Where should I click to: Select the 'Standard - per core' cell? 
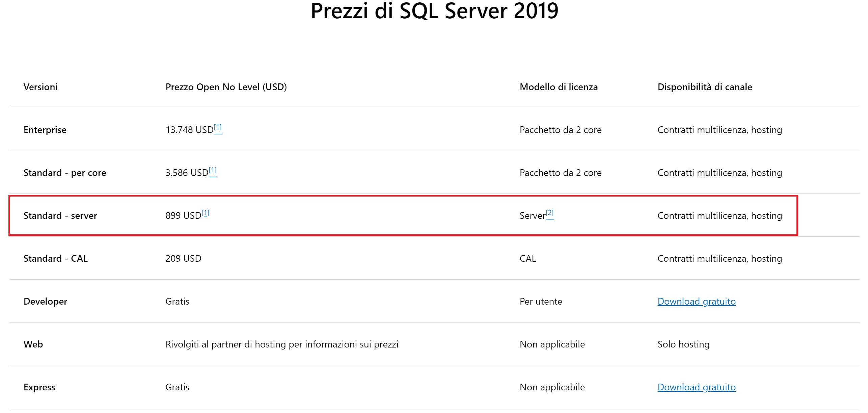click(65, 173)
